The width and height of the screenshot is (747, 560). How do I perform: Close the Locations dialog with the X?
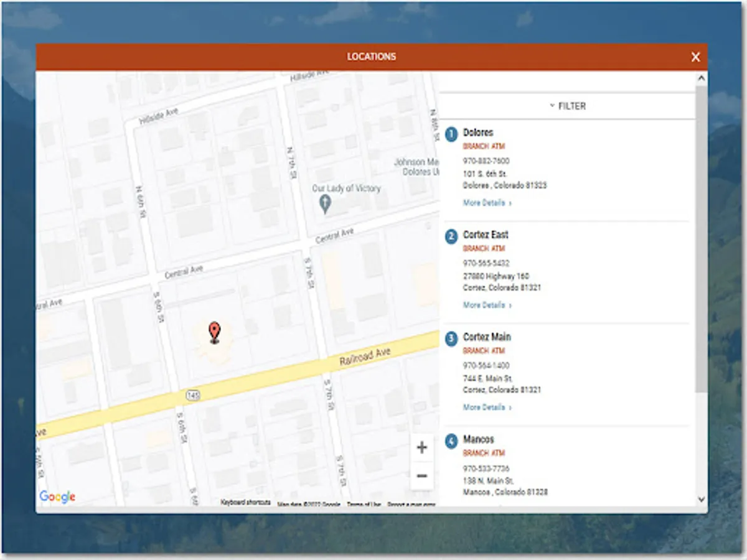pyautogui.click(x=695, y=57)
